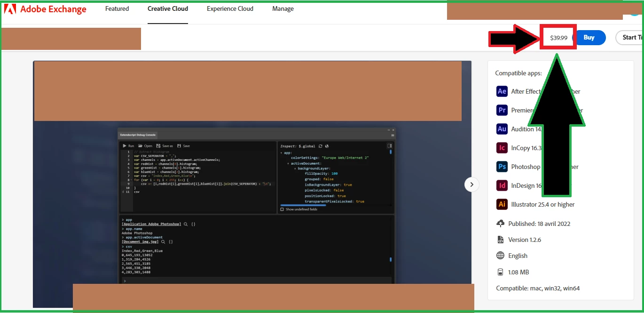644x313 pixels.
Task: Open the ExtendScript Debug Console screenshot
Action: [256, 206]
